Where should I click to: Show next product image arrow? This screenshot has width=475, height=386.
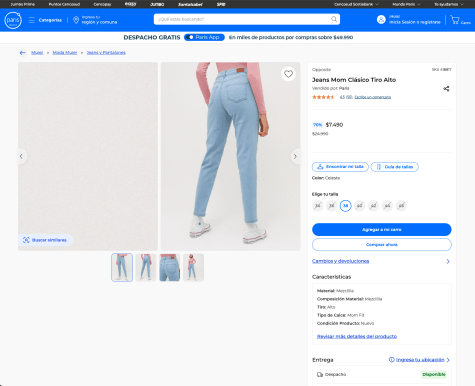pyautogui.click(x=295, y=156)
